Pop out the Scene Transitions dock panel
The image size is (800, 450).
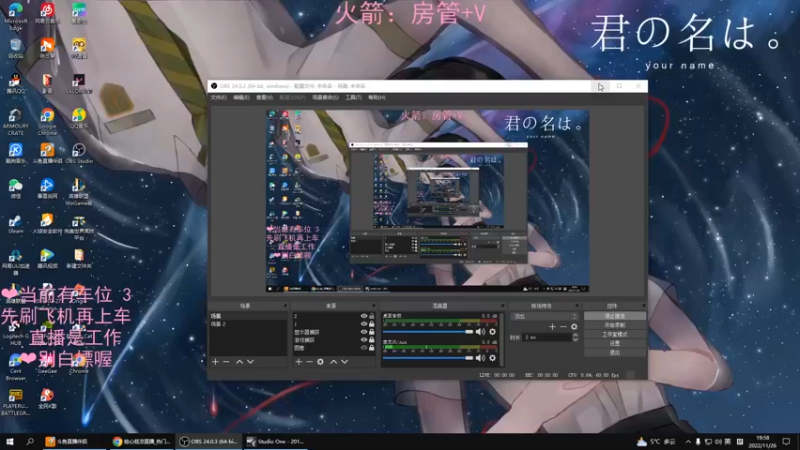pyautogui.click(x=577, y=306)
